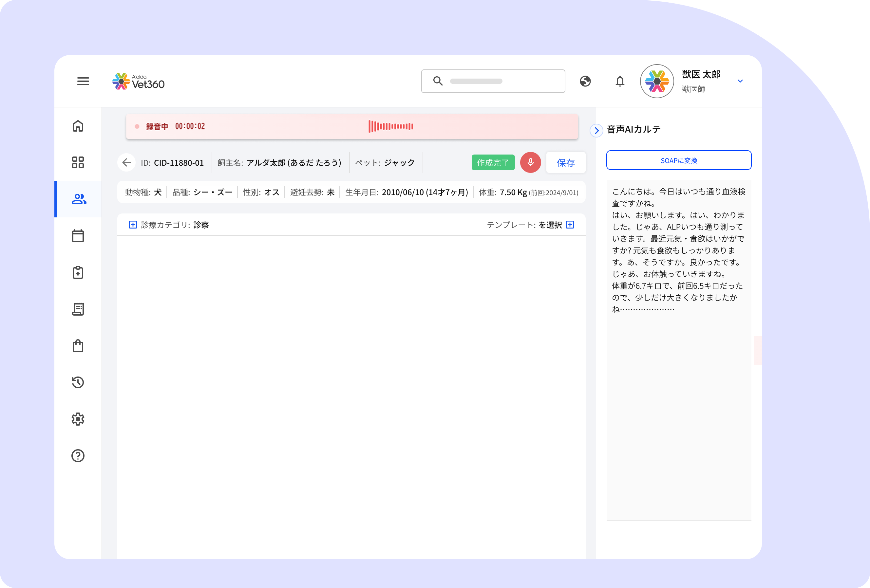Viewport: 870px width, 588px height.
Task: Open the clients/people sidebar icon
Action: [x=79, y=199]
